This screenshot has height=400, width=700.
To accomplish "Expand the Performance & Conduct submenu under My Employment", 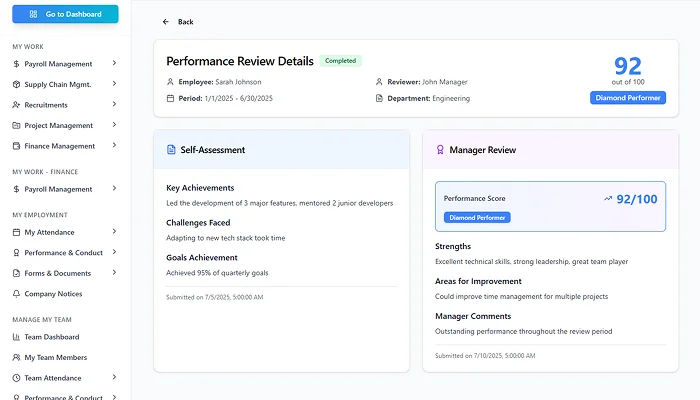I will pos(114,253).
